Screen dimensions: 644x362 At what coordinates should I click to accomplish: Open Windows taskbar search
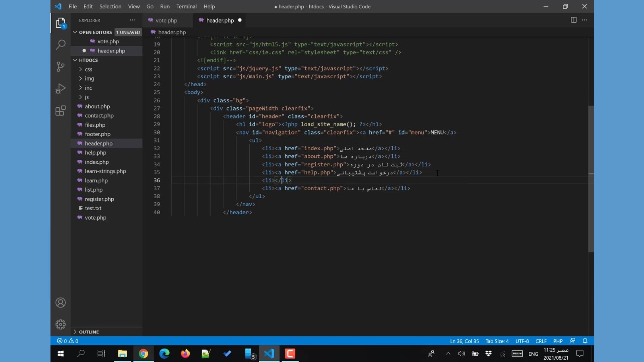click(x=81, y=354)
